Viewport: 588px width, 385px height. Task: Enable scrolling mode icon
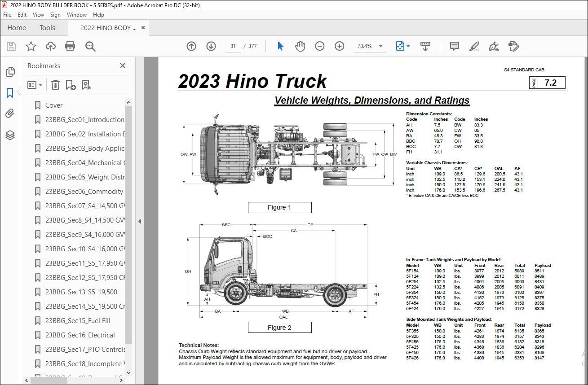[x=425, y=46]
